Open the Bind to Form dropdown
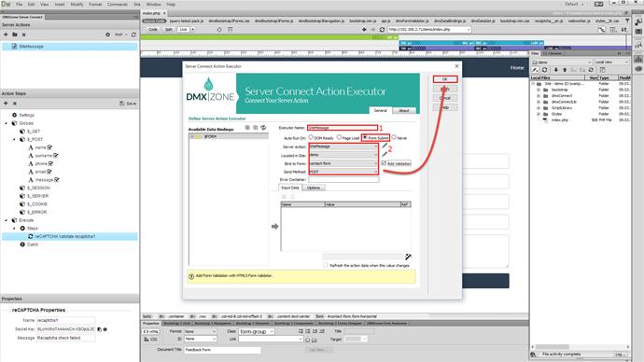Screen dimensions: 644x362 coord(343,163)
